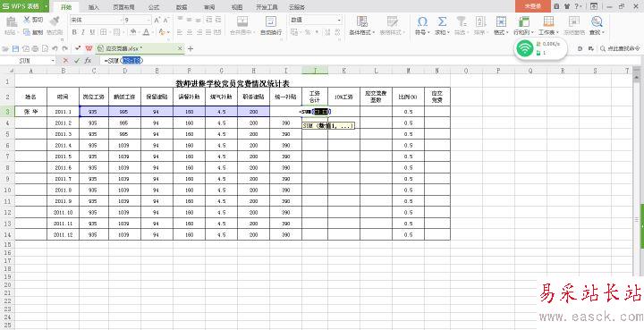Open the Worksheet (工作表) dropdown arrow
Image resolution: width=644 pixels, height=330 pixels.
point(557,32)
